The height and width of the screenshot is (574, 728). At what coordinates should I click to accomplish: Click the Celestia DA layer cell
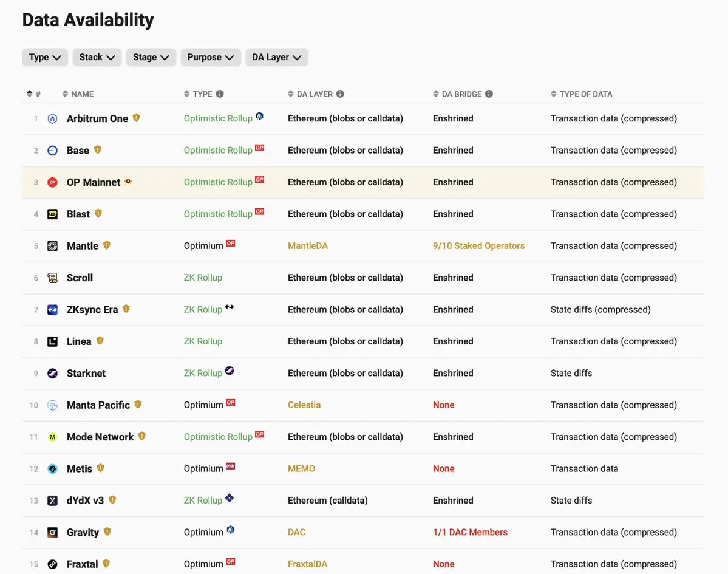coord(304,405)
